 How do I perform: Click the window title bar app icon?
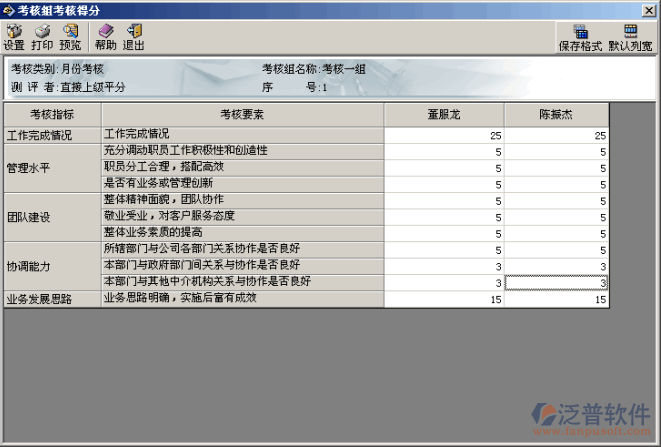[x=8, y=10]
